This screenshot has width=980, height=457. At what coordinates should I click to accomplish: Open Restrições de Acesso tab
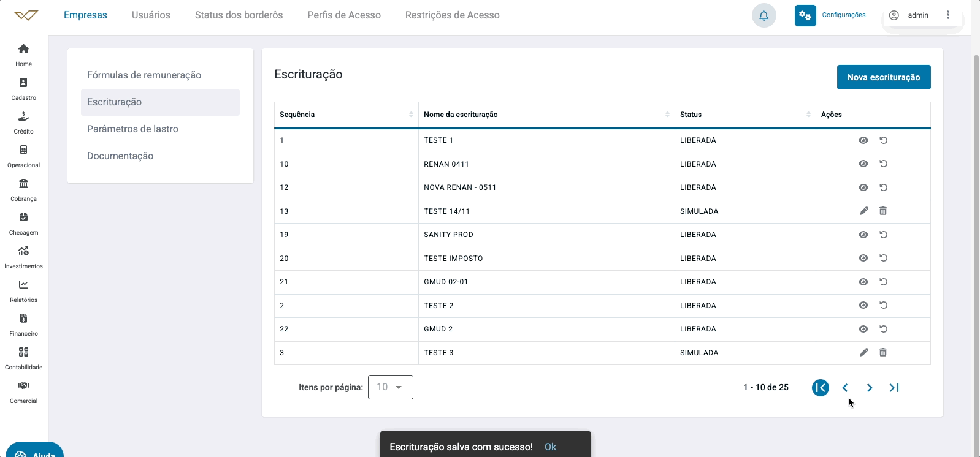pyautogui.click(x=453, y=15)
